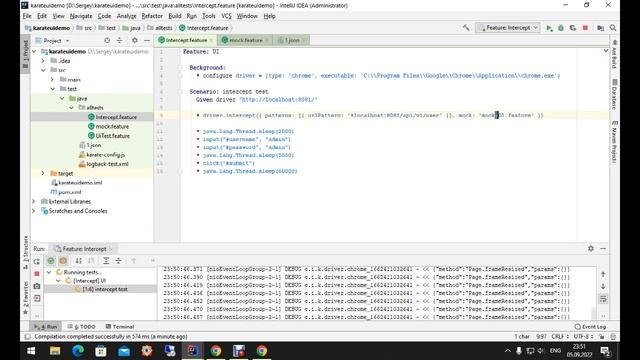Stop tests with Run panel red square
This screenshot has height=360, width=640.
37,273
